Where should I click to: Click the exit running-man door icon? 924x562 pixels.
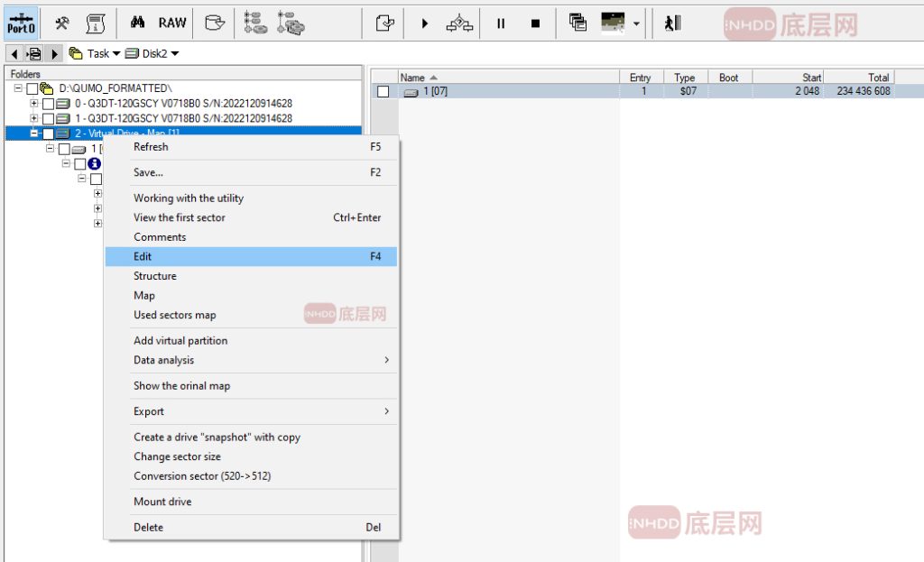pos(672,23)
